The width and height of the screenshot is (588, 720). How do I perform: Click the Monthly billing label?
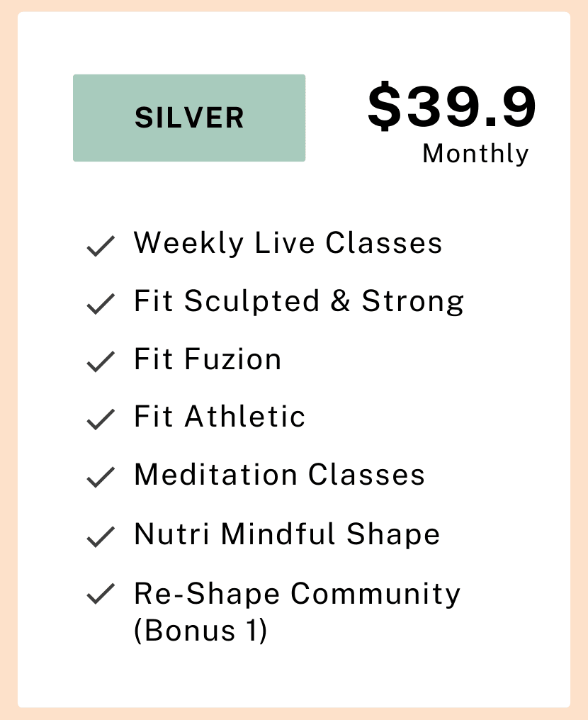(x=475, y=154)
